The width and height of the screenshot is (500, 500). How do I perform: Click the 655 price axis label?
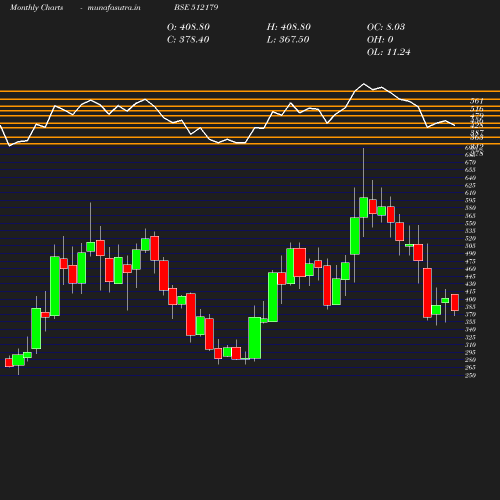470,170
